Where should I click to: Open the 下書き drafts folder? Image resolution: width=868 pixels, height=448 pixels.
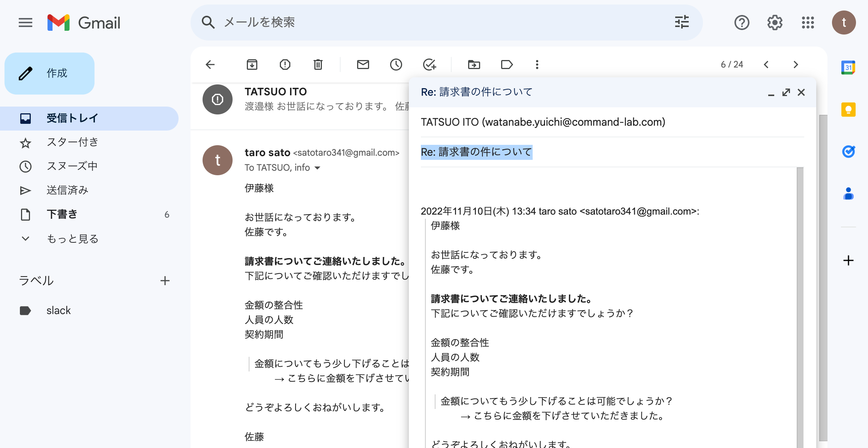pos(89,215)
